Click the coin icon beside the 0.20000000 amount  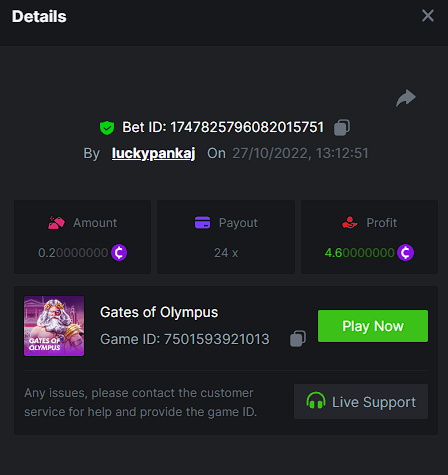pyautogui.click(x=119, y=253)
